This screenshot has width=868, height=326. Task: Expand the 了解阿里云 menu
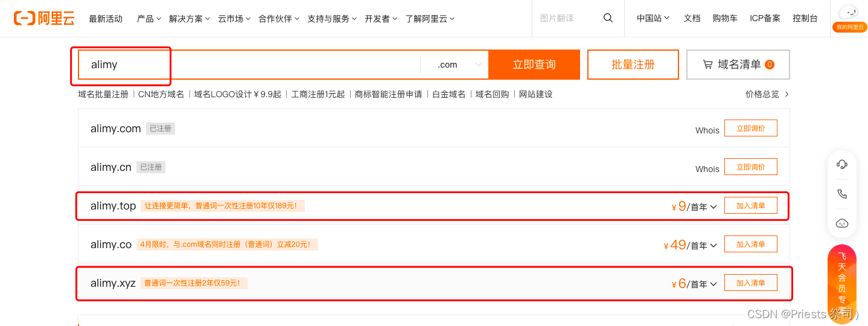pyautogui.click(x=430, y=19)
